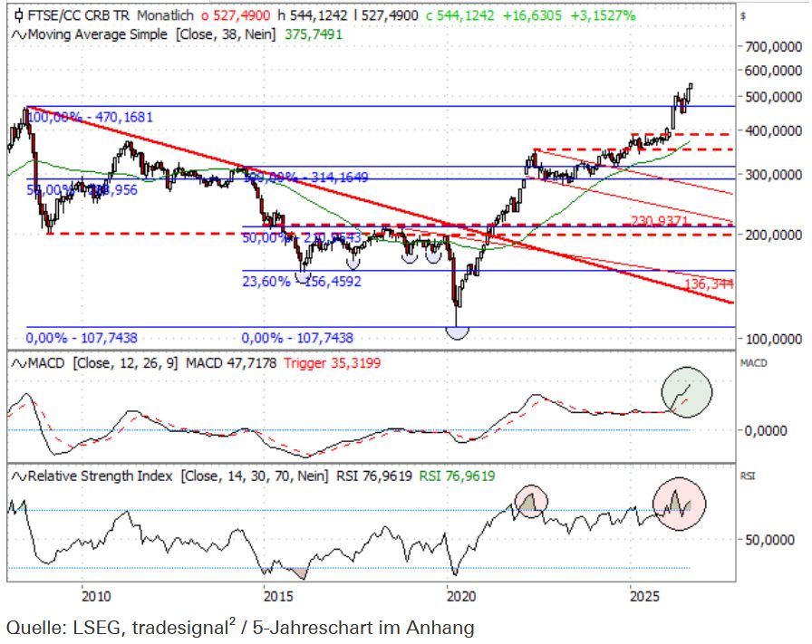Click the [Close, 14, 30, 70, Nein] parameters
The image size is (812, 644).
[255, 476]
